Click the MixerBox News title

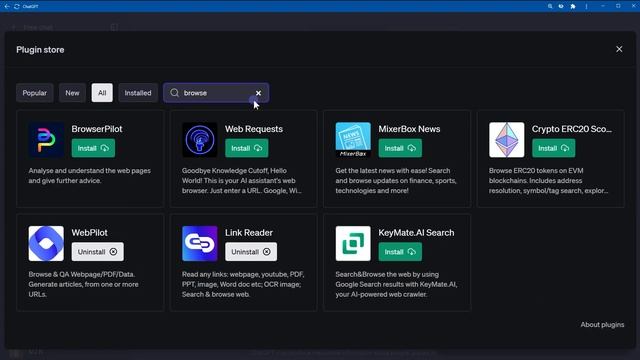[409, 129]
